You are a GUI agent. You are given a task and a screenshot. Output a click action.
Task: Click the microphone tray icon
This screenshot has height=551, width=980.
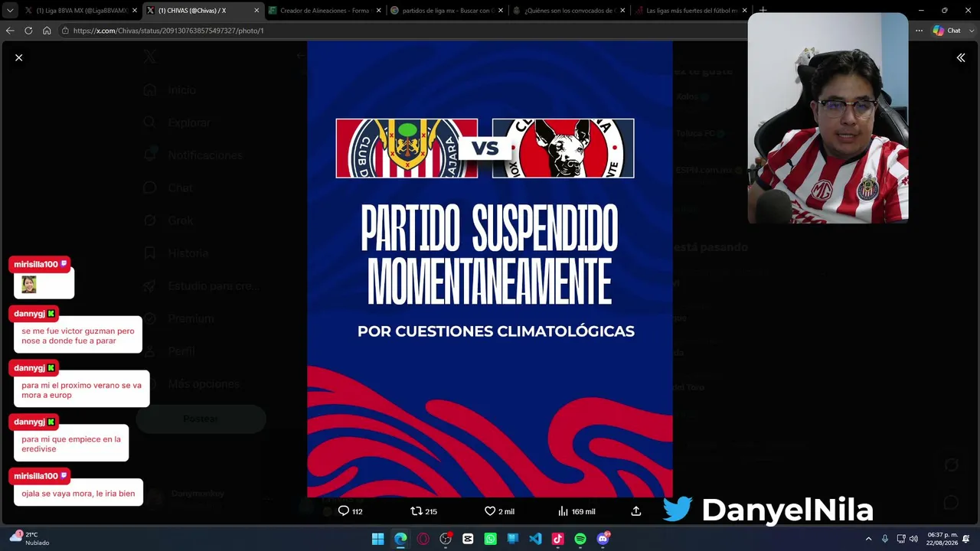885,539
